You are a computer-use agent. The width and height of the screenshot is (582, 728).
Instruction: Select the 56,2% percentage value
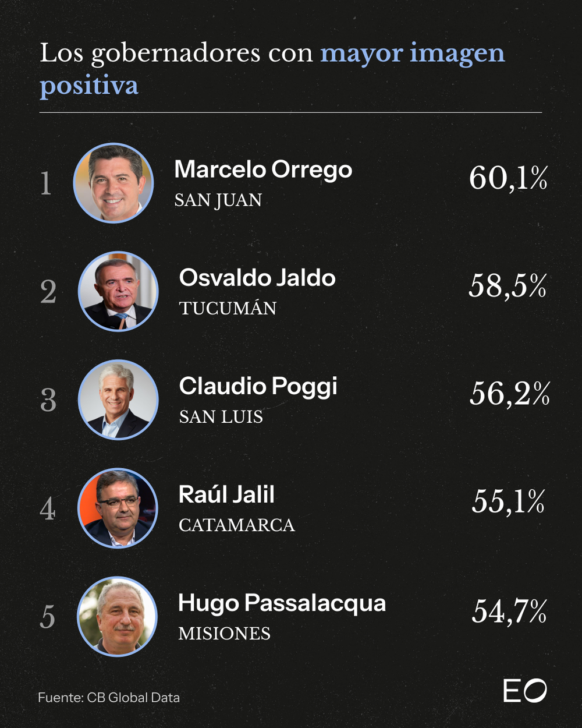pyautogui.click(x=509, y=394)
